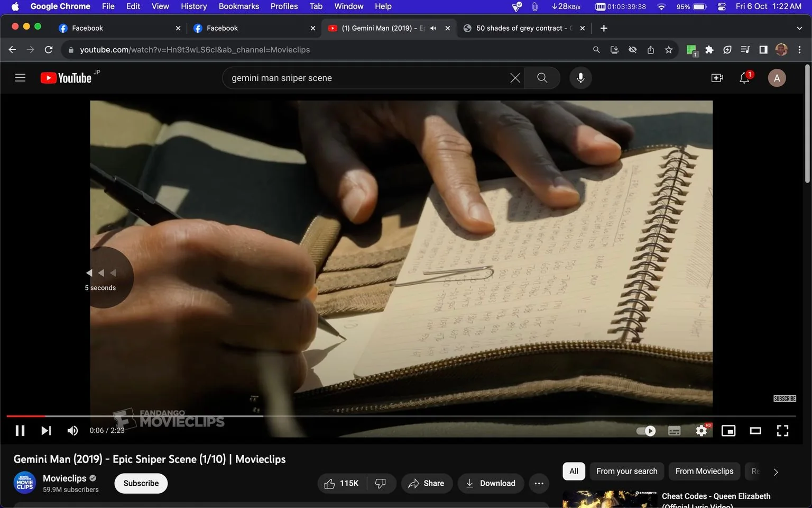
Task: Start voice search with microphone icon
Action: pos(580,78)
